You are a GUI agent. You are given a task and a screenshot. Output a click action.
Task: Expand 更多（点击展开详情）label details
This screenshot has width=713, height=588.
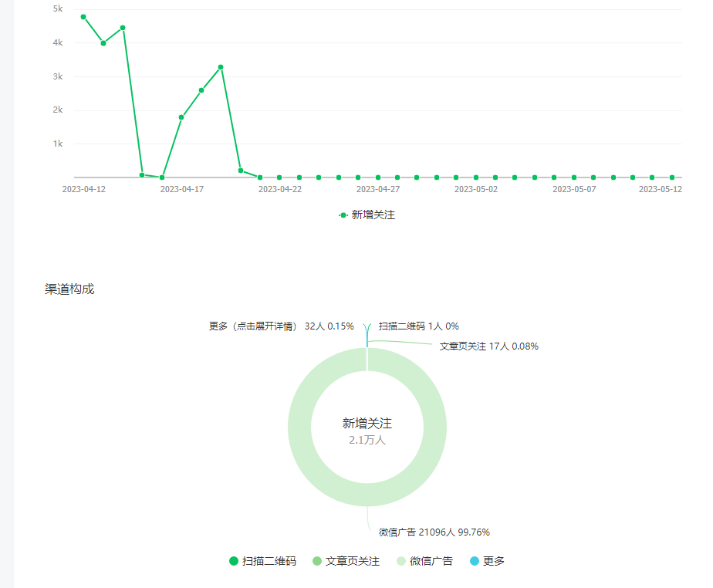coord(282,326)
